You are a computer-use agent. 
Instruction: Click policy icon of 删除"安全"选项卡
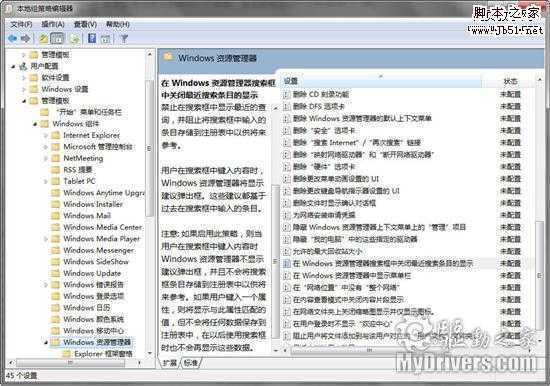pos(287,131)
